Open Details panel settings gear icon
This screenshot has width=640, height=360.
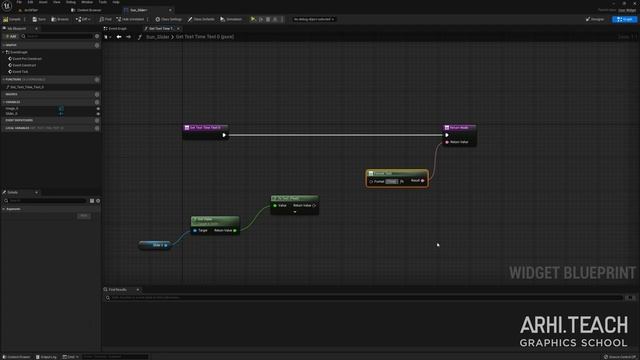coord(98,201)
